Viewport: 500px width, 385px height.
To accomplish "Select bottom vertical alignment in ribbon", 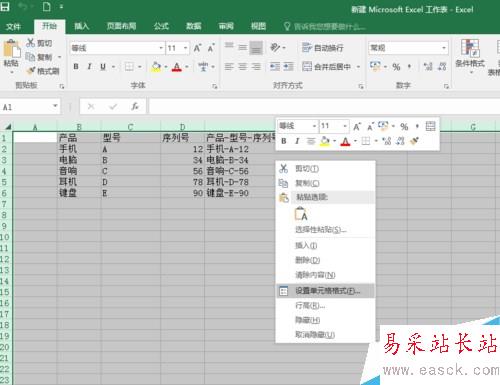I will click(256, 48).
